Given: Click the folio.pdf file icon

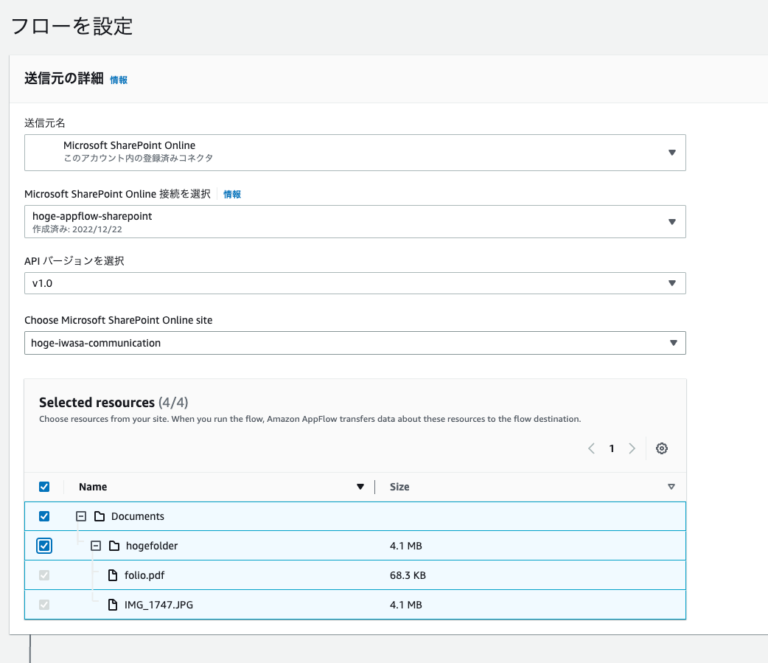Looking at the screenshot, I should (x=113, y=575).
